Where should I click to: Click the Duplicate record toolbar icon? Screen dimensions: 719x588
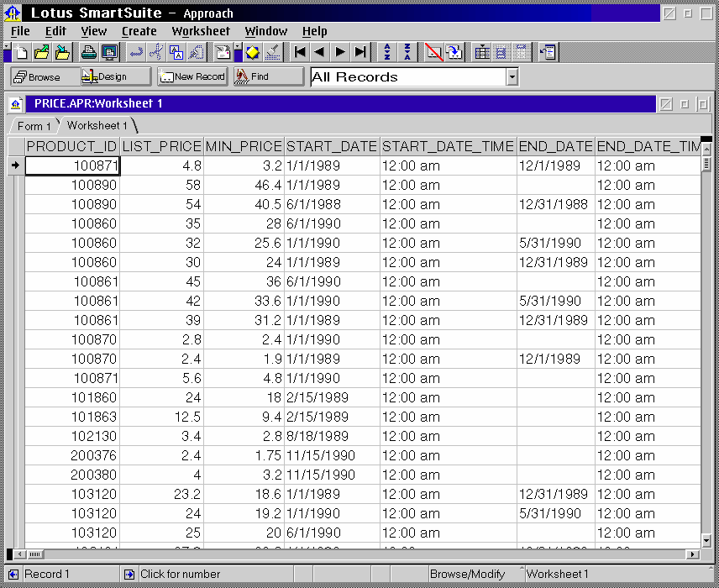[x=454, y=52]
